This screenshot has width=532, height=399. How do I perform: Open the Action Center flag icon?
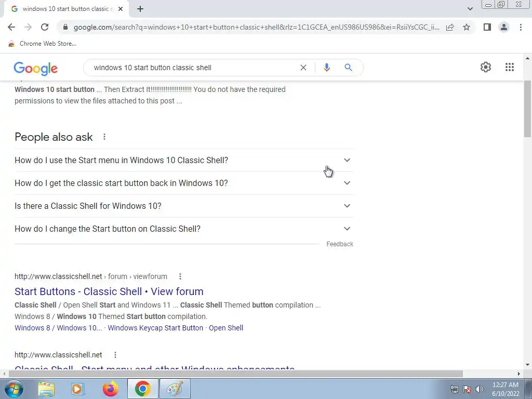pyautogui.click(x=467, y=389)
